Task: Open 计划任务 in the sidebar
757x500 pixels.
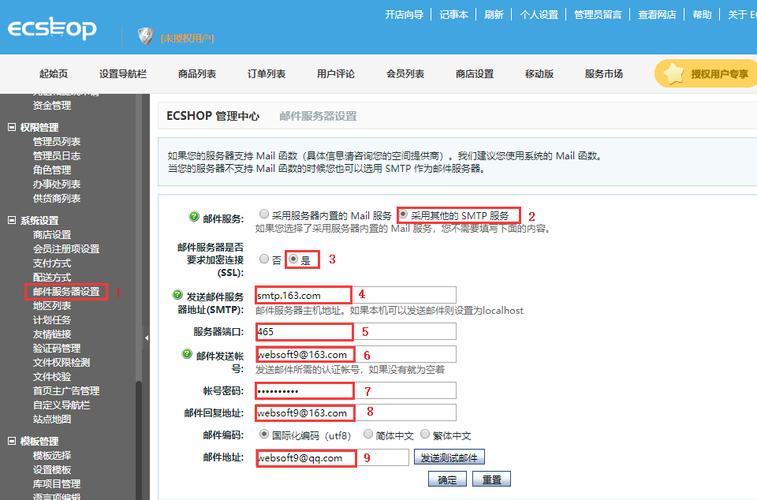Action: point(52,319)
